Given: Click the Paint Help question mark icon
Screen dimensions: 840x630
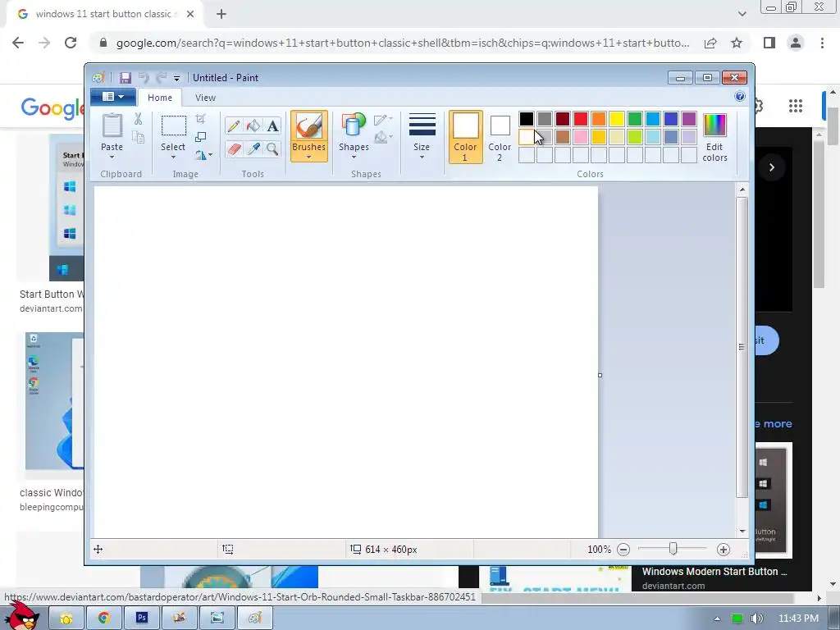Looking at the screenshot, I should click(x=740, y=97).
